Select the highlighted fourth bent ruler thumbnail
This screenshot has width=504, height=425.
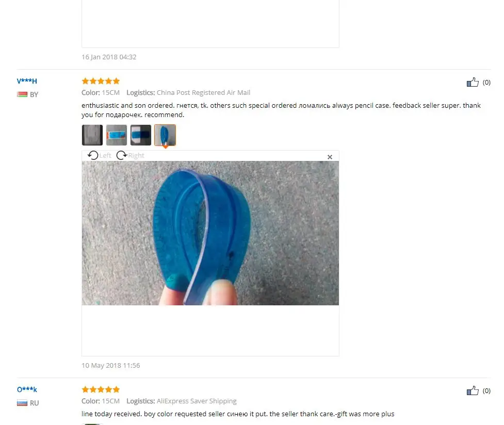tap(165, 135)
